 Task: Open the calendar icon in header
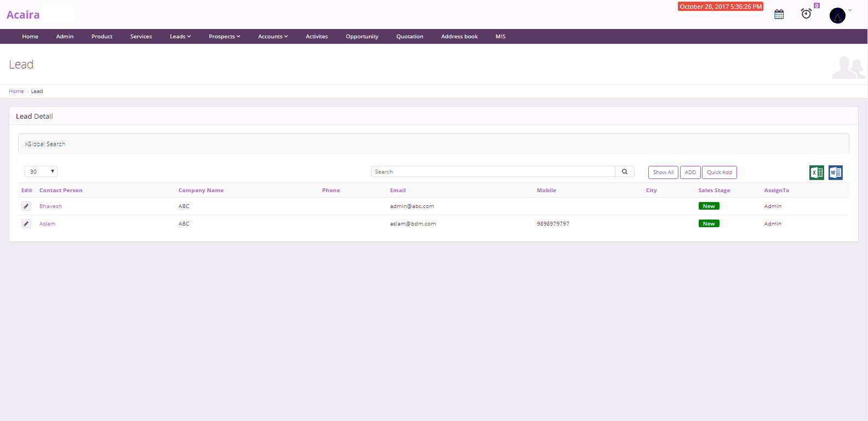(779, 14)
